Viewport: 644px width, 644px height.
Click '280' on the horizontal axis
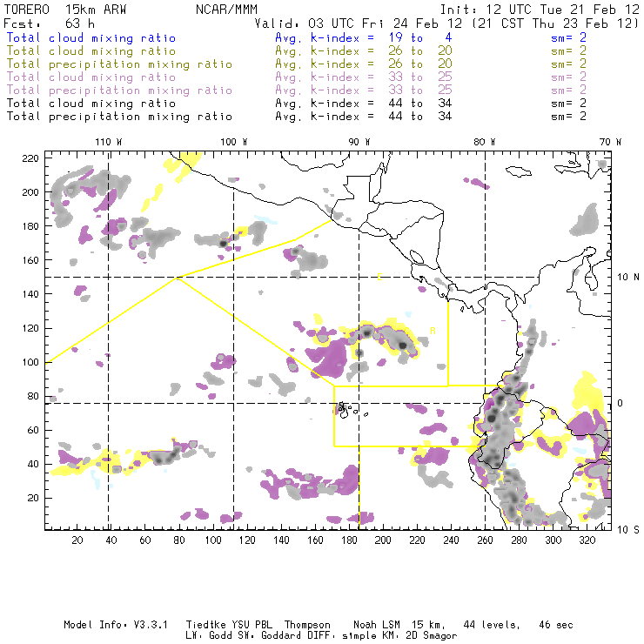pyautogui.click(x=520, y=540)
